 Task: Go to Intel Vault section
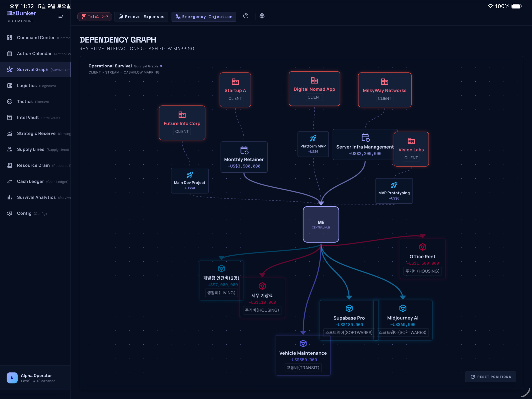click(x=35, y=117)
